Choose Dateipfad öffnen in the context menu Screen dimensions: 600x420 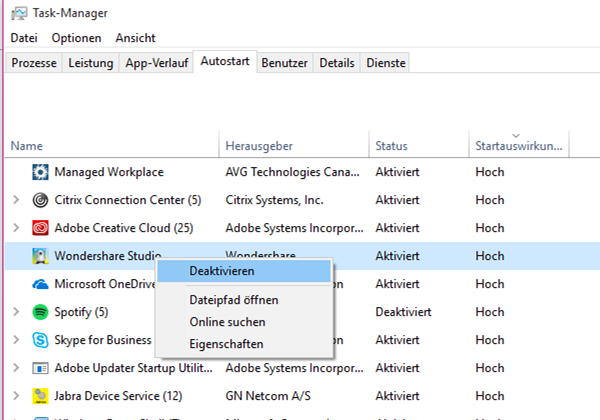[244, 300]
